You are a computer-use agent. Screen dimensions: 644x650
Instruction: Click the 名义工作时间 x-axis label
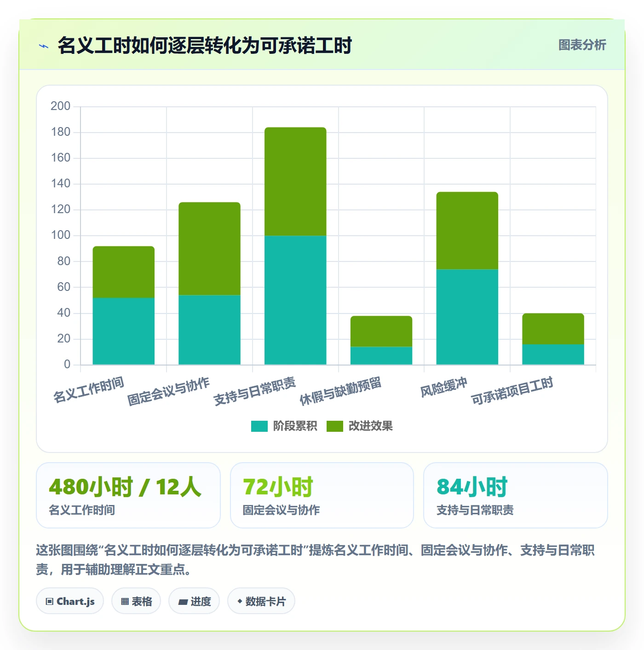click(x=89, y=389)
